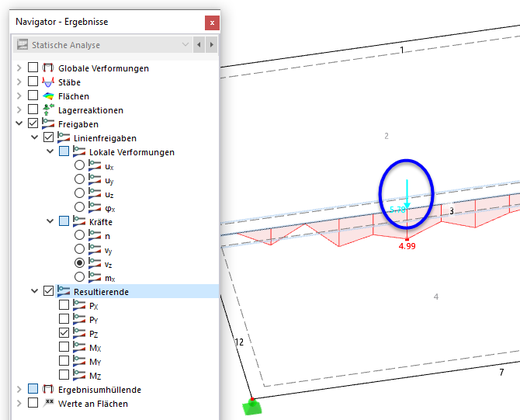This screenshot has height=420, width=520.
Task: Click line number 12 label
Action: pyautogui.click(x=239, y=342)
